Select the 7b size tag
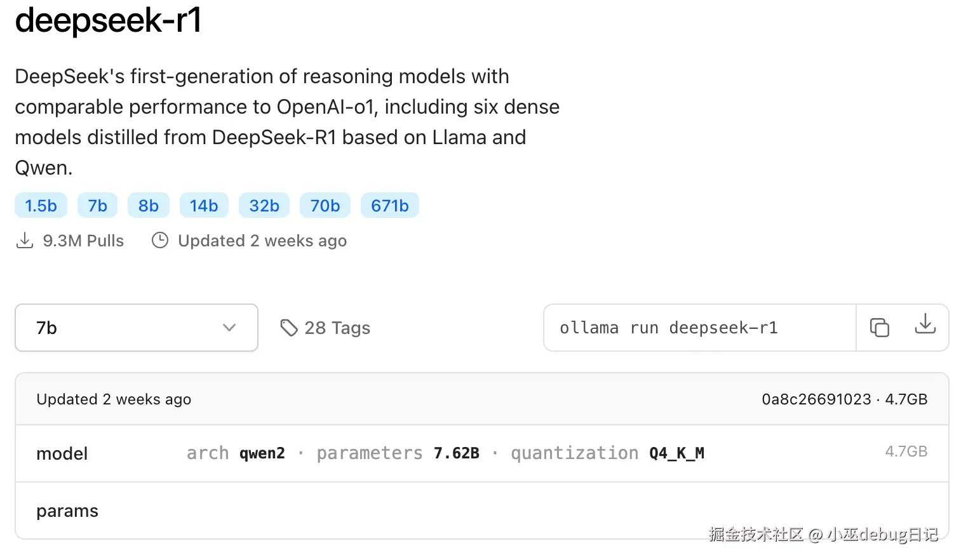This screenshot has height=560, width=954. point(98,206)
